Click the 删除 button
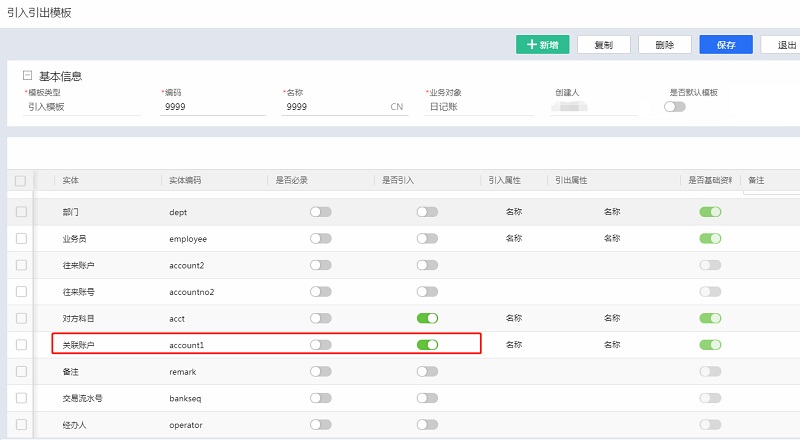This screenshot has height=440, width=800. [x=664, y=45]
